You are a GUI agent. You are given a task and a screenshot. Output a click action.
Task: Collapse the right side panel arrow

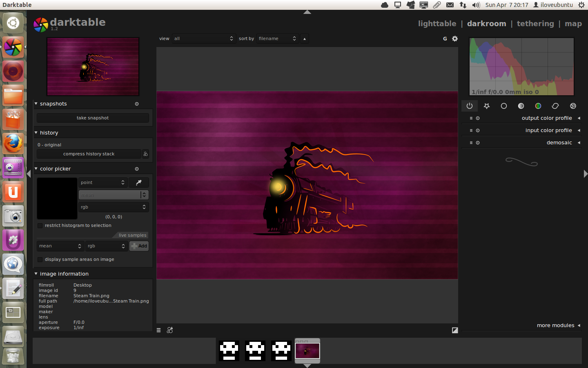(x=586, y=174)
